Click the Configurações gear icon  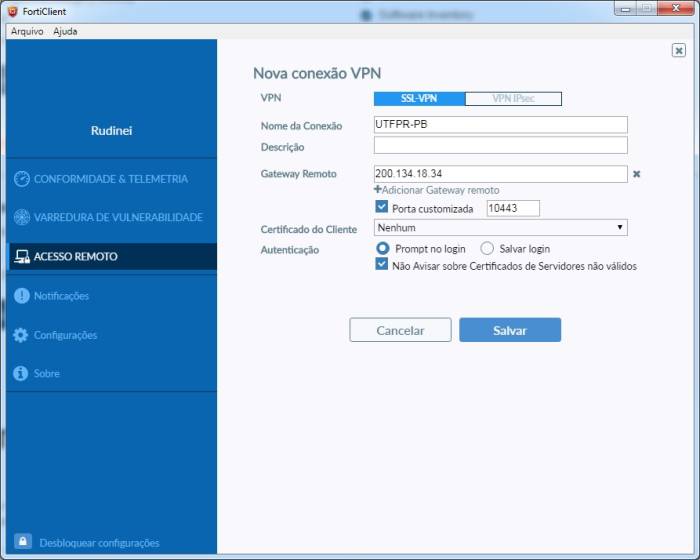click(x=21, y=335)
